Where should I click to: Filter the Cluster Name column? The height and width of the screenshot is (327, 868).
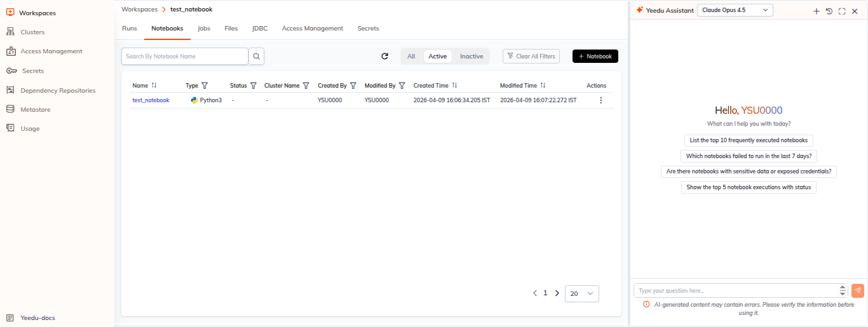306,85
